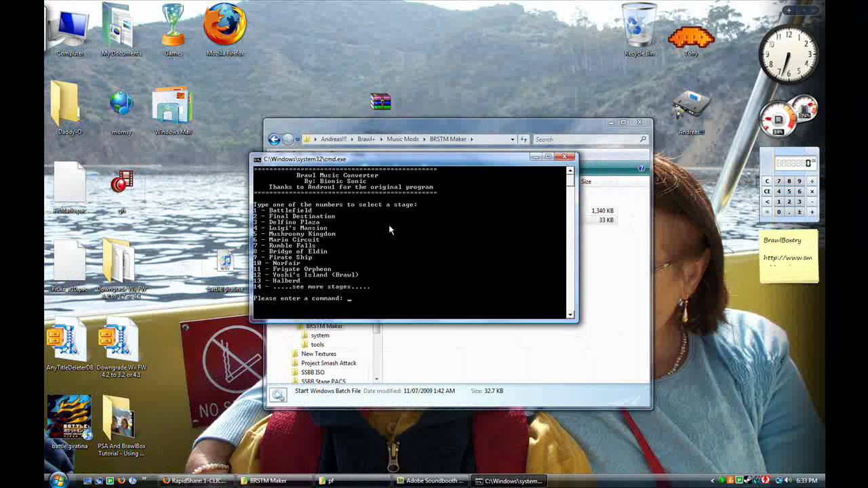Click the Andreas!!! breadcrumb in address bar
The width and height of the screenshot is (868, 488).
pyautogui.click(x=333, y=139)
